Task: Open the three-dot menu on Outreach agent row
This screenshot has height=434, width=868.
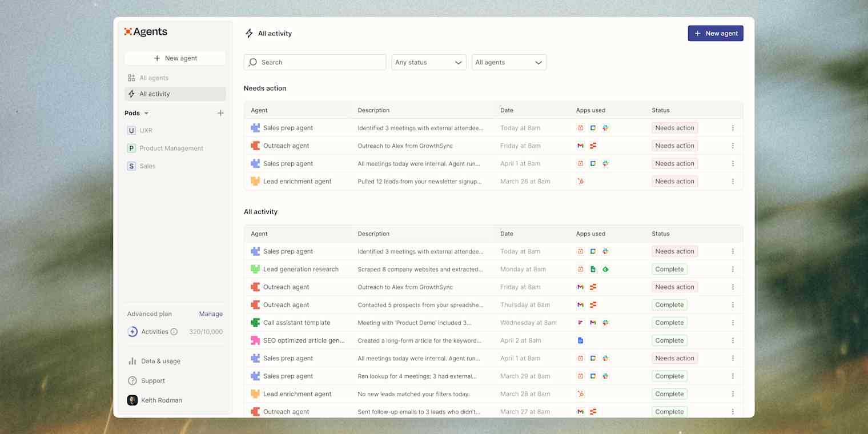Action: [x=733, y=146]
